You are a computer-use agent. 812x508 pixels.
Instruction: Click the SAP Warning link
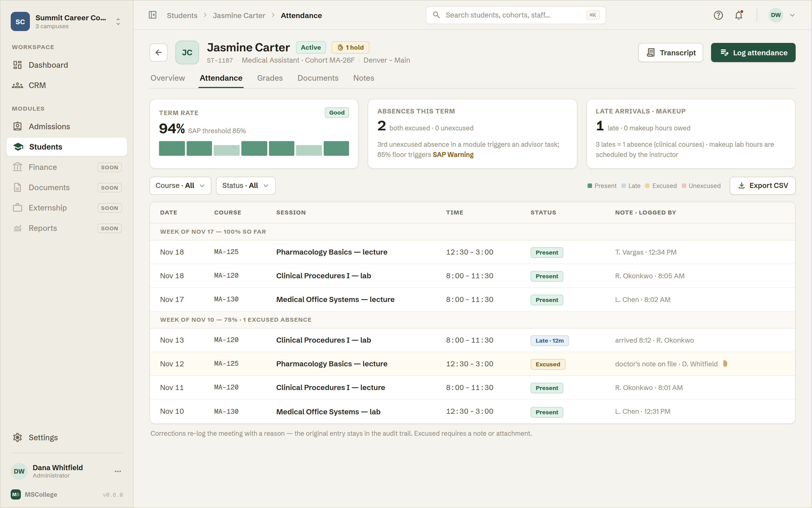click(453, 155)
